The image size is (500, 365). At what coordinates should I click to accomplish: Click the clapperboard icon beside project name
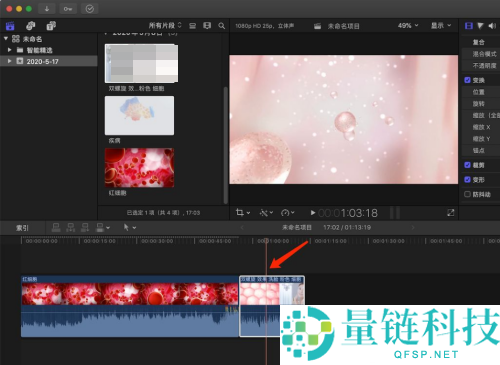[x=317, y=26]
